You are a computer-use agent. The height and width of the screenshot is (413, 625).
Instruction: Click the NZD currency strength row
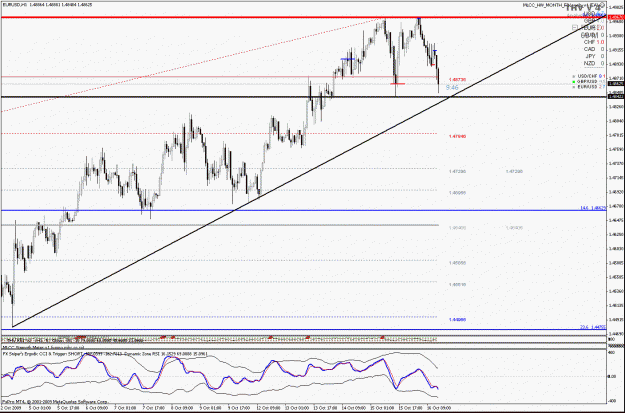(x=594, y=63)
